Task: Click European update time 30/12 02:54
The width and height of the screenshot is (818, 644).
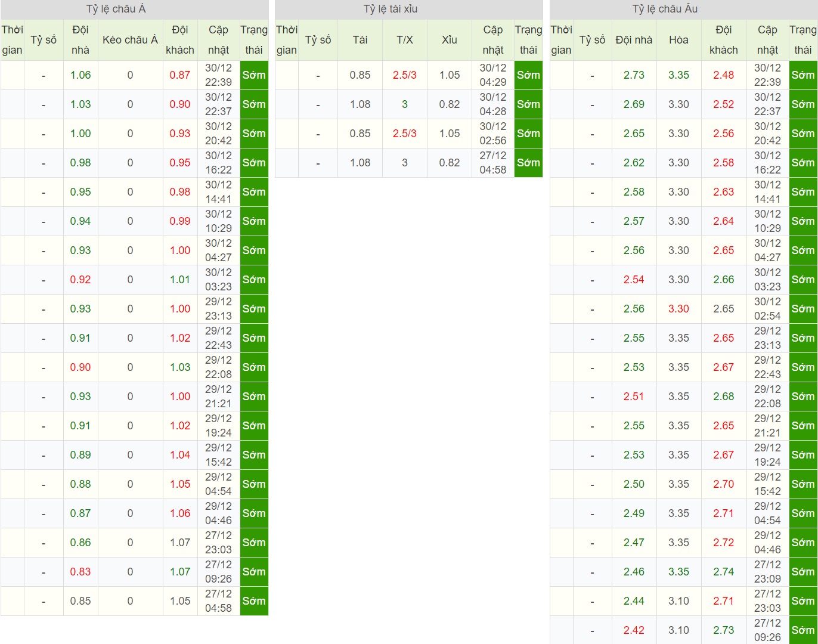Action: pyautogui.click(x=767, y=309)
